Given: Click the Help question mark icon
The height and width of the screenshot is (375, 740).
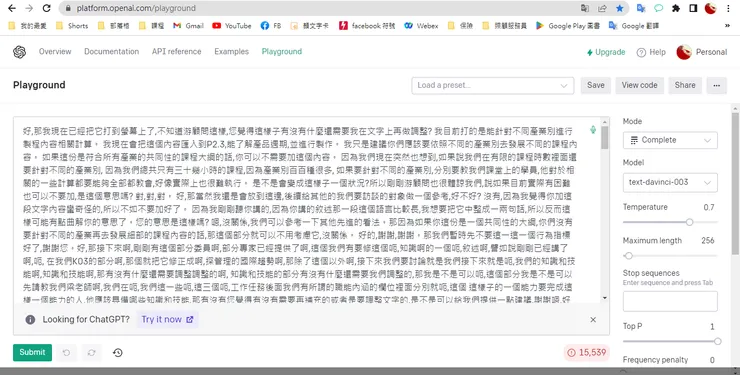Looking at the screenshot, I should pyautogui.click(x=641, y=52).
